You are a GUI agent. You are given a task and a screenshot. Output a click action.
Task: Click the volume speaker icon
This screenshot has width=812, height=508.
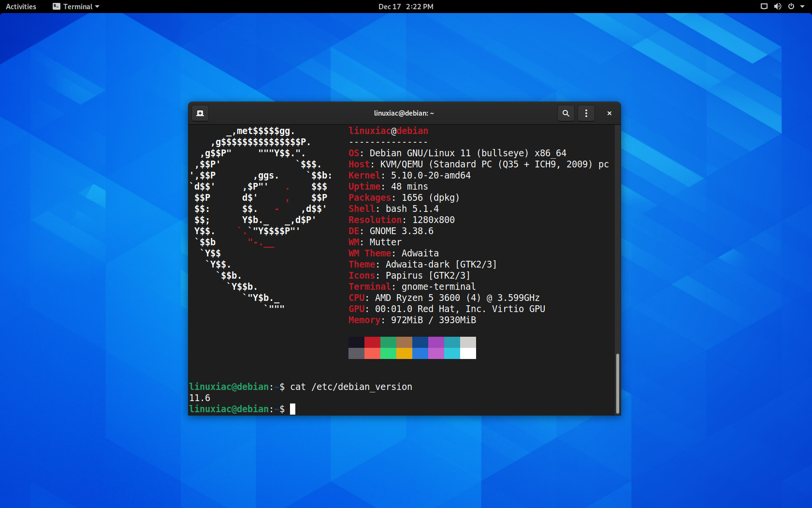click(x=778, y=6)
